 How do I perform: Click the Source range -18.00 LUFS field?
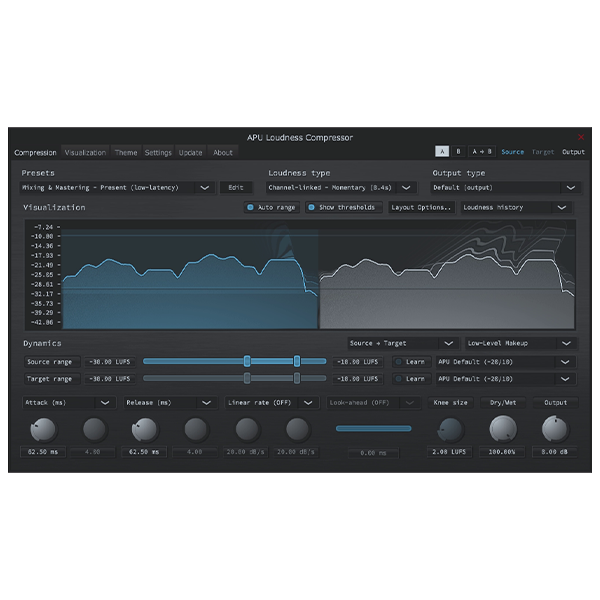tap(357, 362)
